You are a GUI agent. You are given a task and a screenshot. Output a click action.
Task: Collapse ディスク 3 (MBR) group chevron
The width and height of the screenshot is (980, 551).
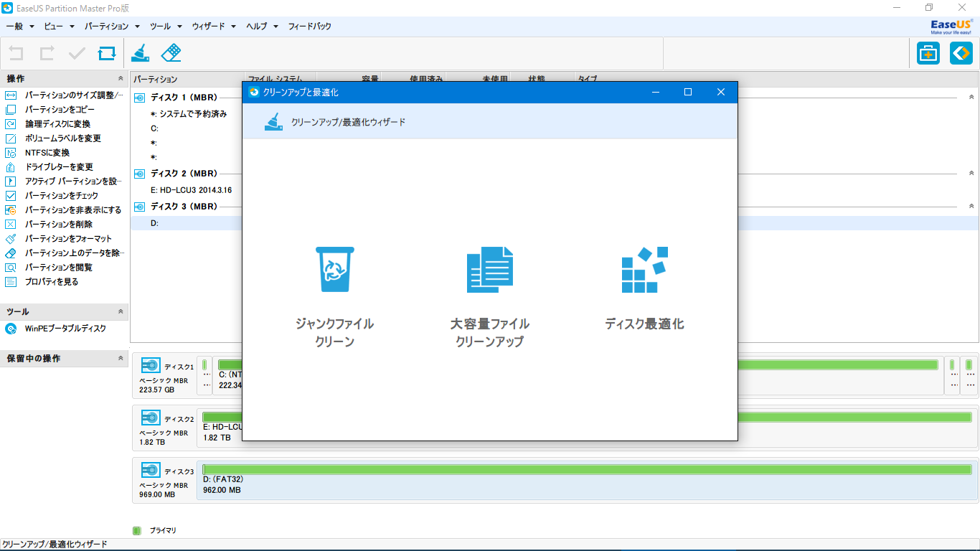coord(971,206)
